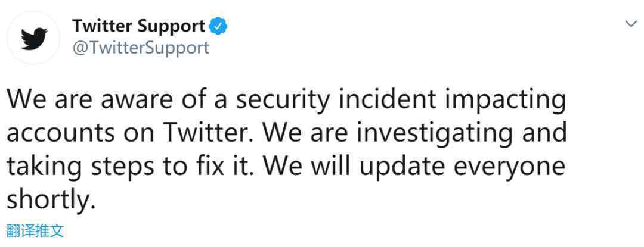This screenshot has height=247, width=644.
Task: Select the word "Twitter." in tweet body
Action: pos(211,133)
